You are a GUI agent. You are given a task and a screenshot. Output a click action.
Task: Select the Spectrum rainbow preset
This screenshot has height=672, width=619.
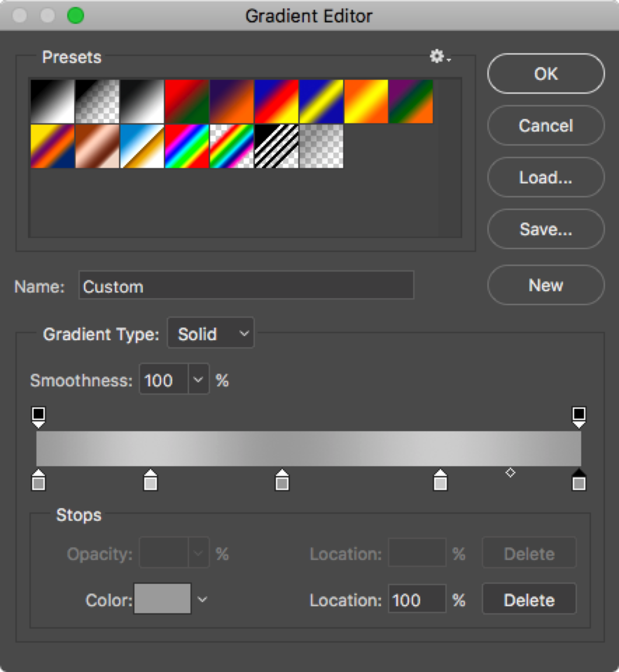(x=187, y=146)
